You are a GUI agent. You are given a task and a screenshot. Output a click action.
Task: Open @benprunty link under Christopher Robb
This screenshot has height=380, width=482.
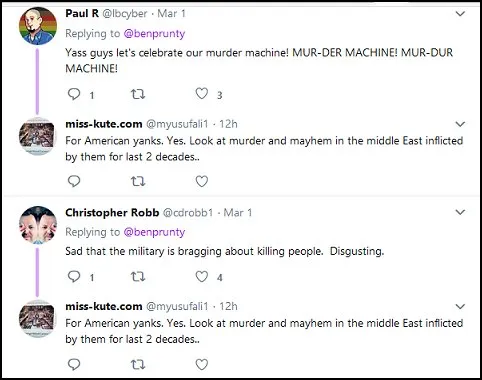point(154,232)
